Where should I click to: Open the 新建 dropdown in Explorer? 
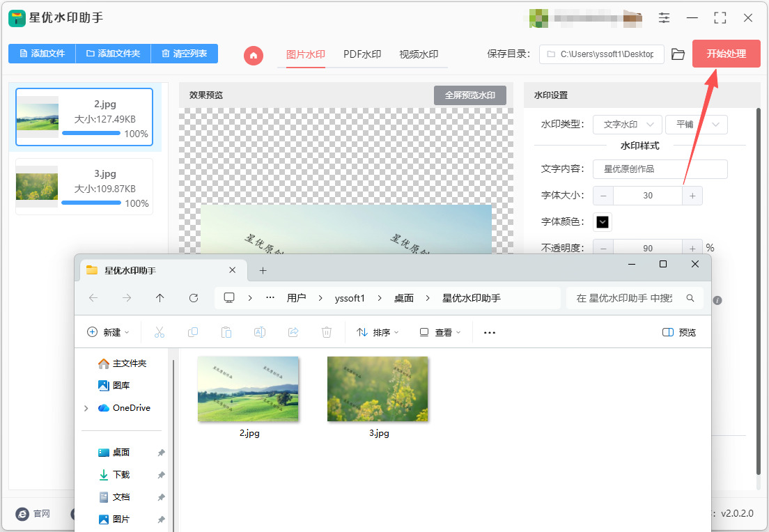[108, 332]
